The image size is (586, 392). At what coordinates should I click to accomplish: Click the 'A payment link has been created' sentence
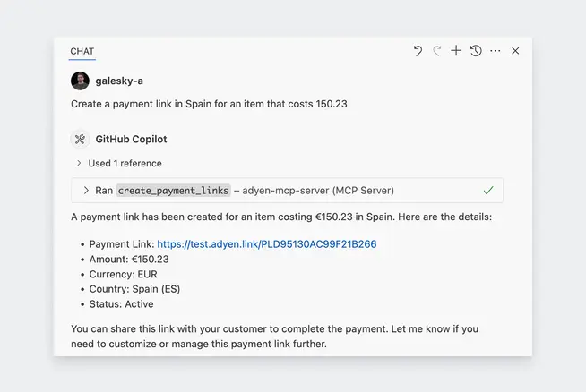click(x=281, y=217)
